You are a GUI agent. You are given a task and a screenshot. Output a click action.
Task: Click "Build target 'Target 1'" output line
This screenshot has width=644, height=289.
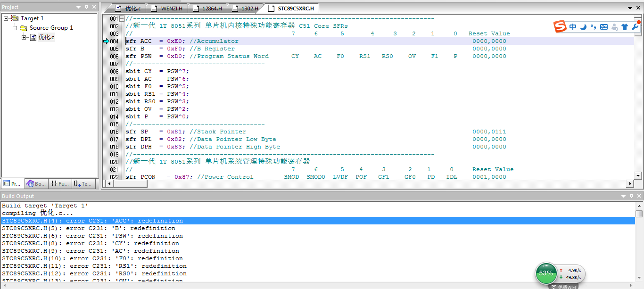tap(45, 206)
